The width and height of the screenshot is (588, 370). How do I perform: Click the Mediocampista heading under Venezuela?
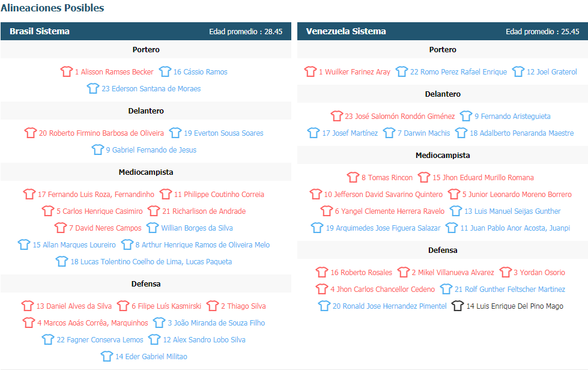pos(443,155)
